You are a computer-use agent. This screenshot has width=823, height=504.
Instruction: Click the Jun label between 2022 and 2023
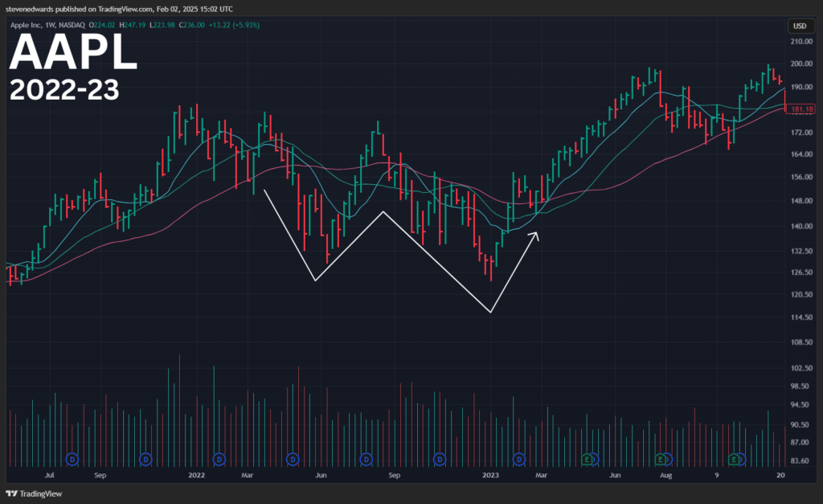tap(320, 475)
